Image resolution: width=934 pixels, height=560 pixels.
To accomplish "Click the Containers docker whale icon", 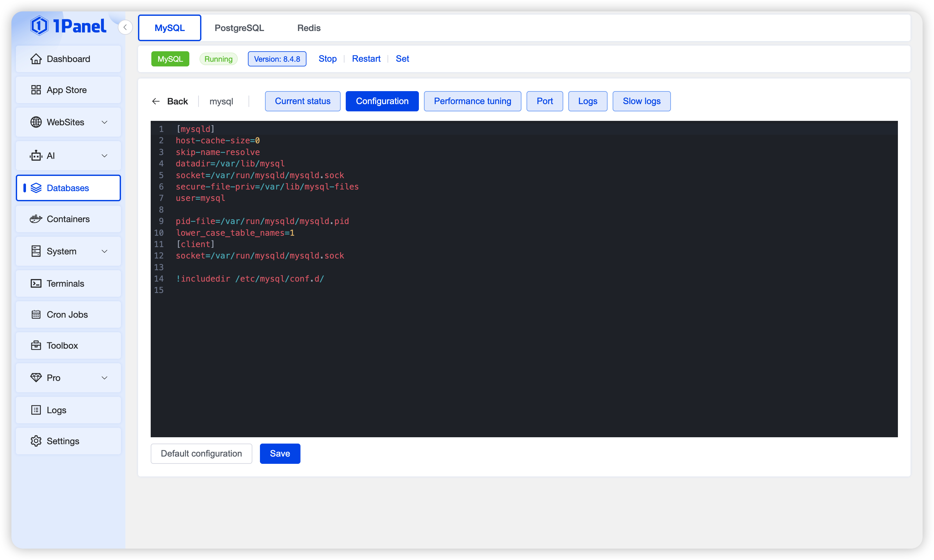I will (x=36, y=219).
